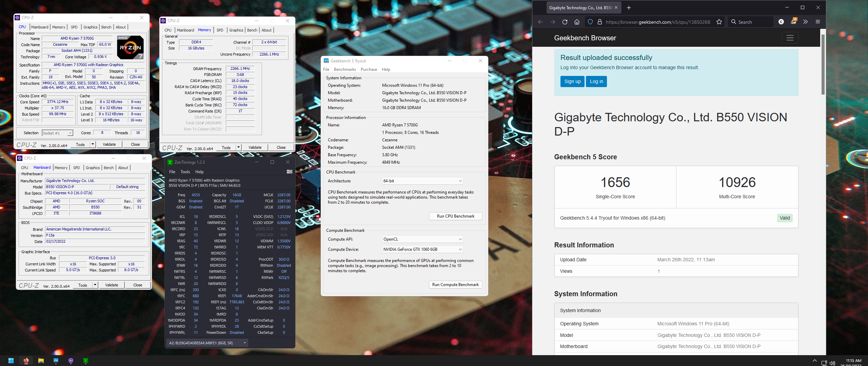
Task: Go back in the browser
Action: [540, 22]
